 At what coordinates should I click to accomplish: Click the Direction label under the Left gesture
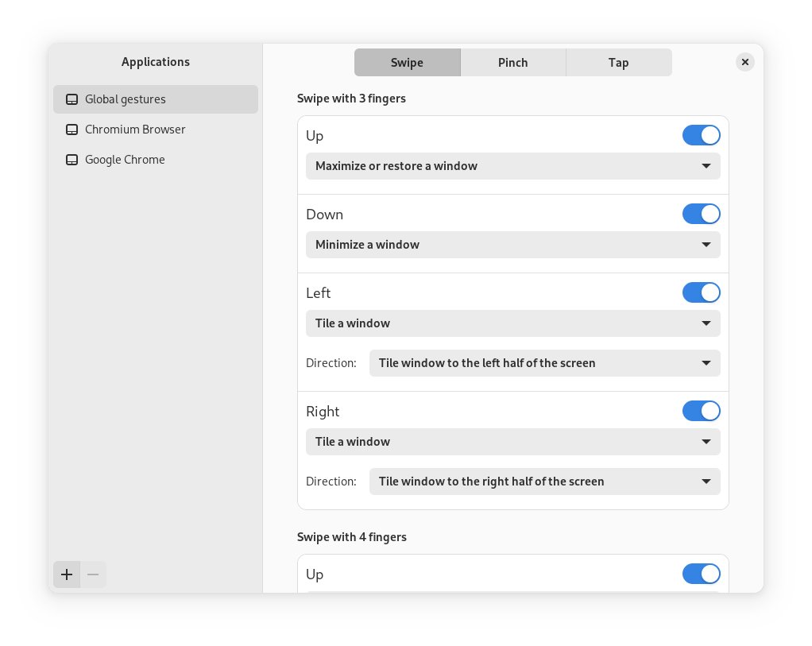(331, 363)
